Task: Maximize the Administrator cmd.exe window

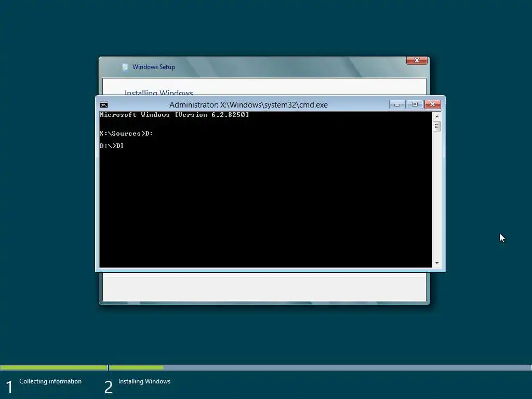Action: tap(415, 104)
